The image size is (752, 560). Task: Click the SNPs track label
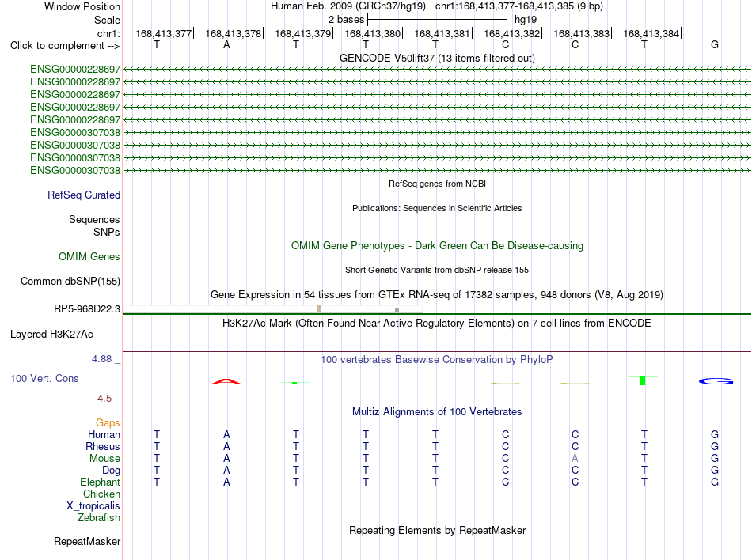tap(107, 232)
